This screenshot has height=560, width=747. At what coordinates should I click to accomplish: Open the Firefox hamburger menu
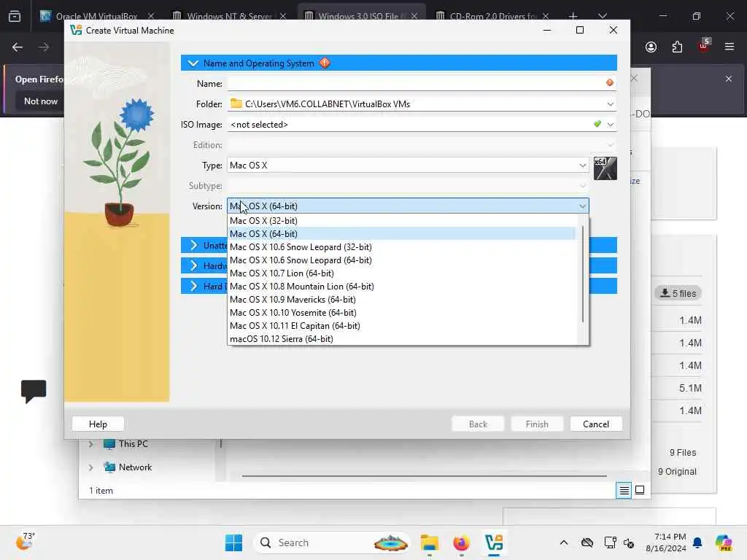(x=729, y=47)
